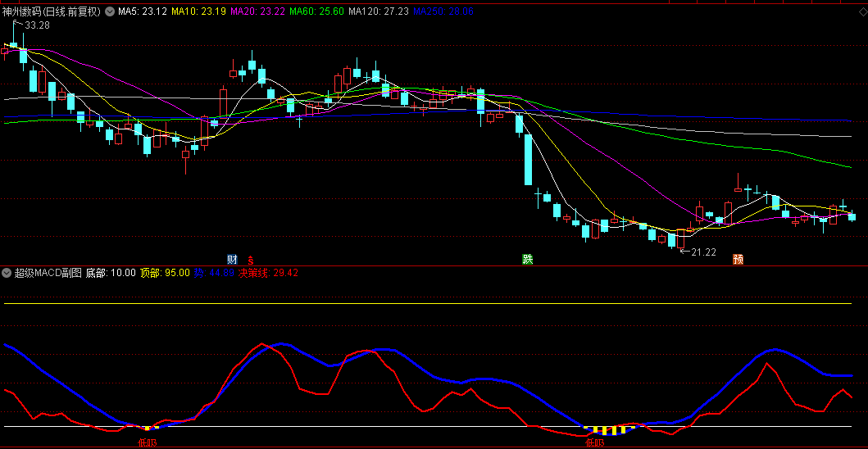
Task: Click the red S signal marker
Action: pos(250,259)
